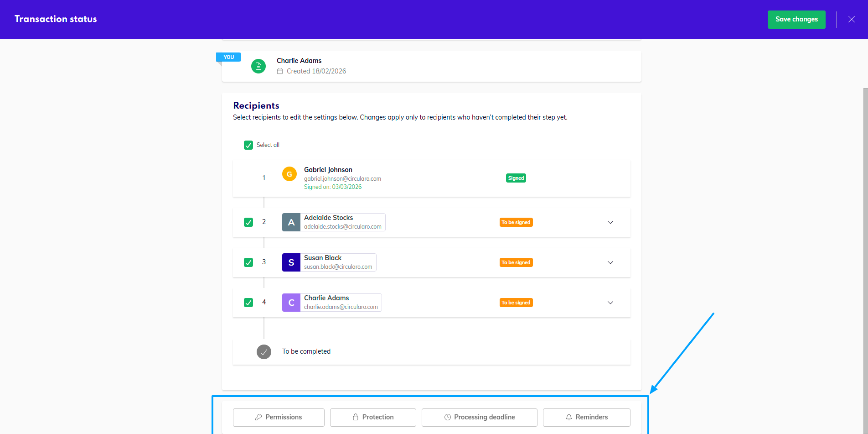Click the Save changes button

(x=796, y=20)
